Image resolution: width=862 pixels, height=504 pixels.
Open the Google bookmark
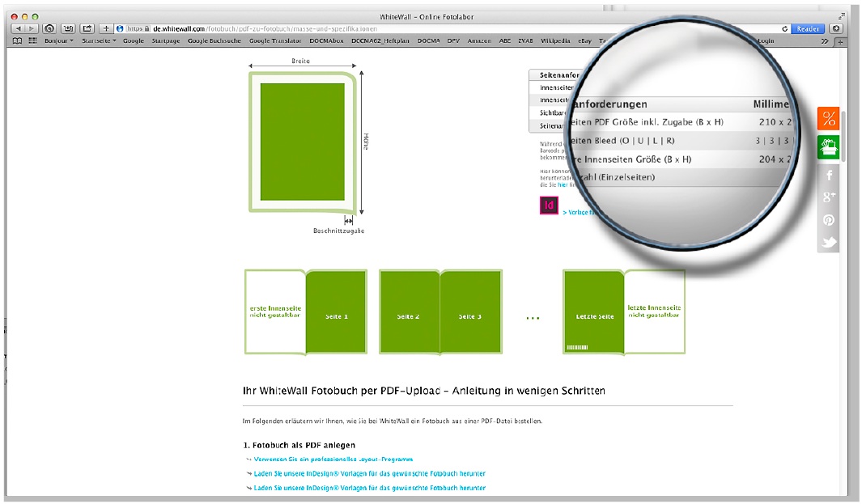pos(133,40)
